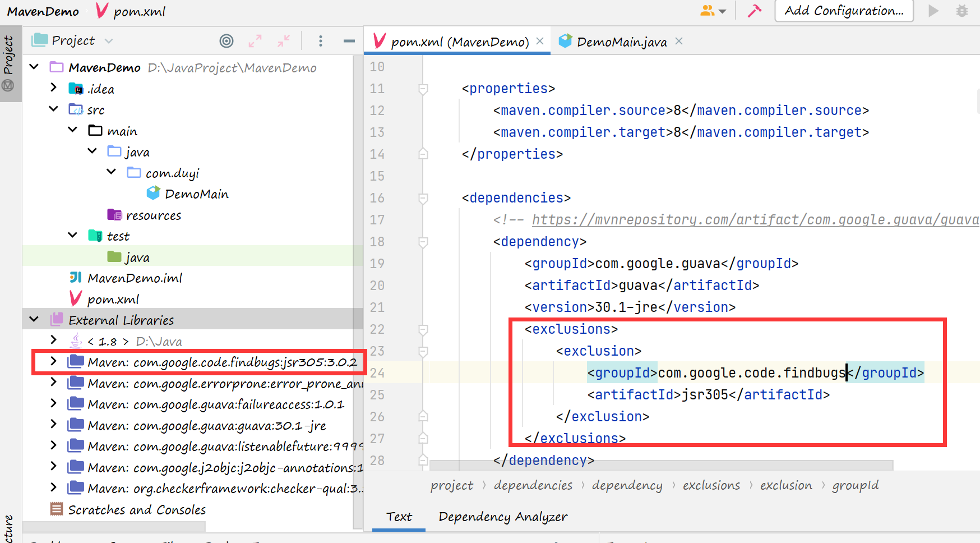Toggle fold end marker on line 26
The width and height of the screenshot is (980, 543).
(423, 416)
